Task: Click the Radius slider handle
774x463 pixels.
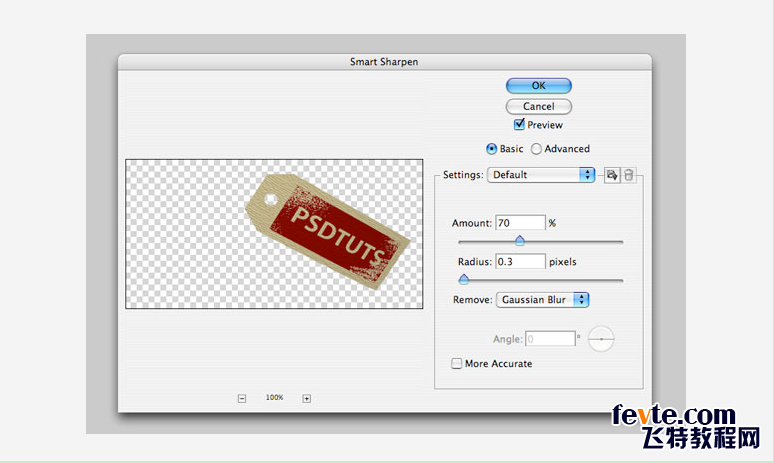Action: (464, 279)
